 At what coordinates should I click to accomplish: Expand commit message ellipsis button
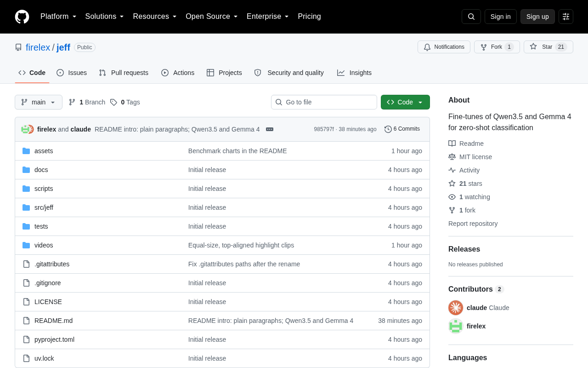[x=270, y=129]
